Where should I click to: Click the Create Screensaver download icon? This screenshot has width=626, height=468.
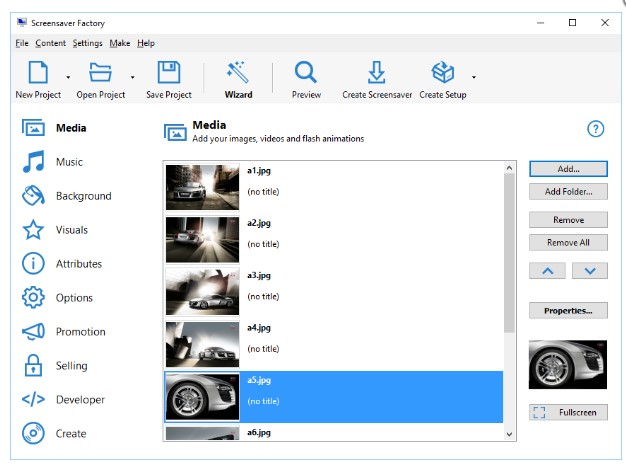pyautogui.click(x=376, y=72)
